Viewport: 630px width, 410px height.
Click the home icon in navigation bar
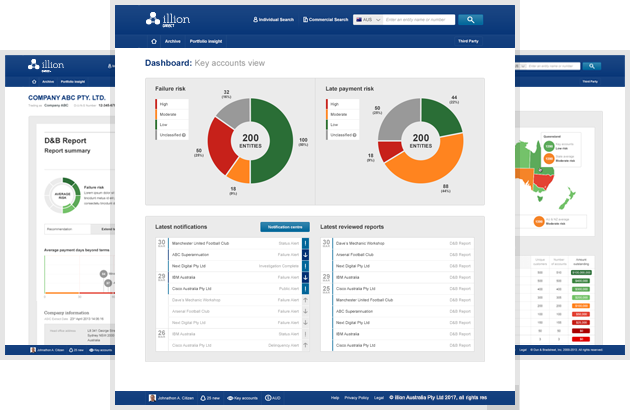click(152, 42)
